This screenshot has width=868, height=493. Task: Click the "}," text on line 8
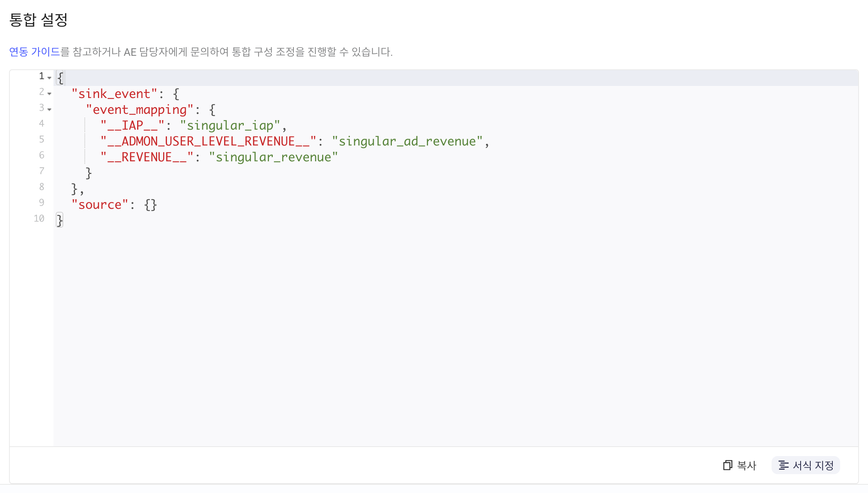pyautogui.click(x=77, y=189)
